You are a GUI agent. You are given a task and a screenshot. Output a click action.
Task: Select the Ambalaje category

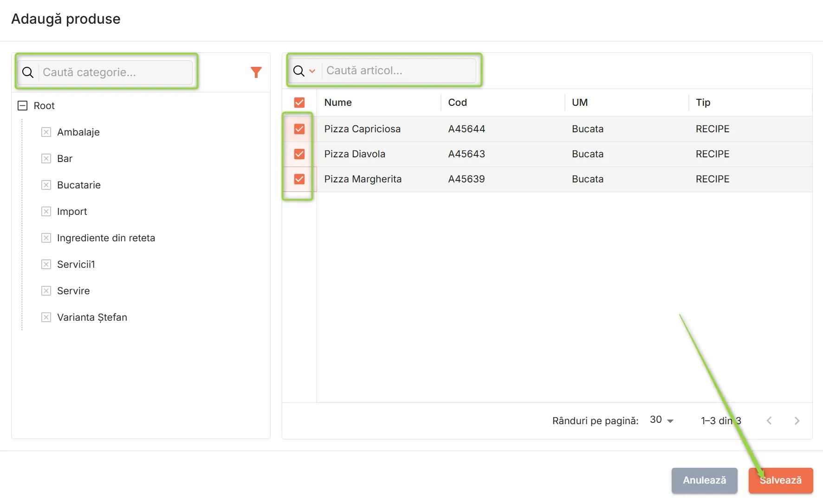78,132
